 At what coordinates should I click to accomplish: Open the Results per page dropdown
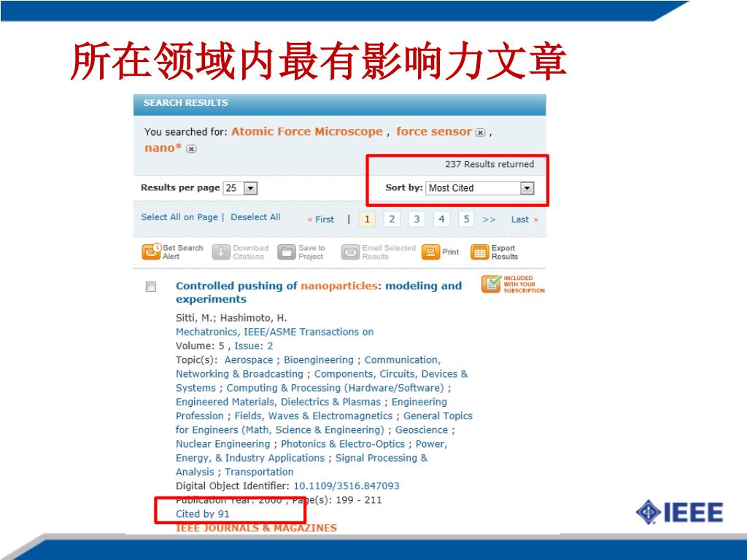coord(241,188)
